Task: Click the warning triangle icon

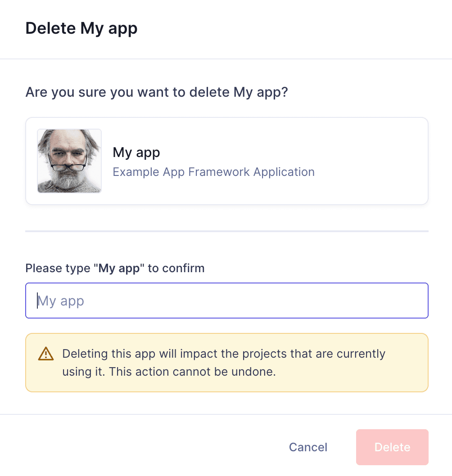Action: tap(45, 354)
